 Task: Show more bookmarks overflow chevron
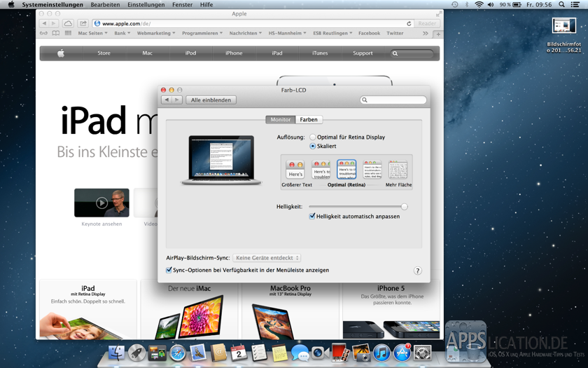[x=426, y=33]
